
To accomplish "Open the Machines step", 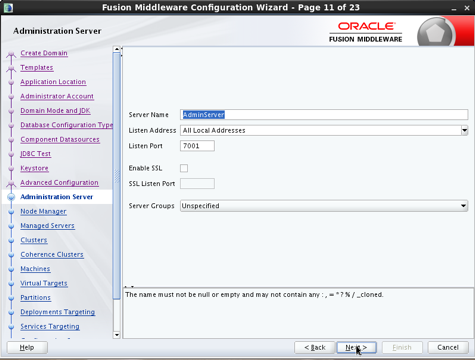I will [x=35, y=269].
